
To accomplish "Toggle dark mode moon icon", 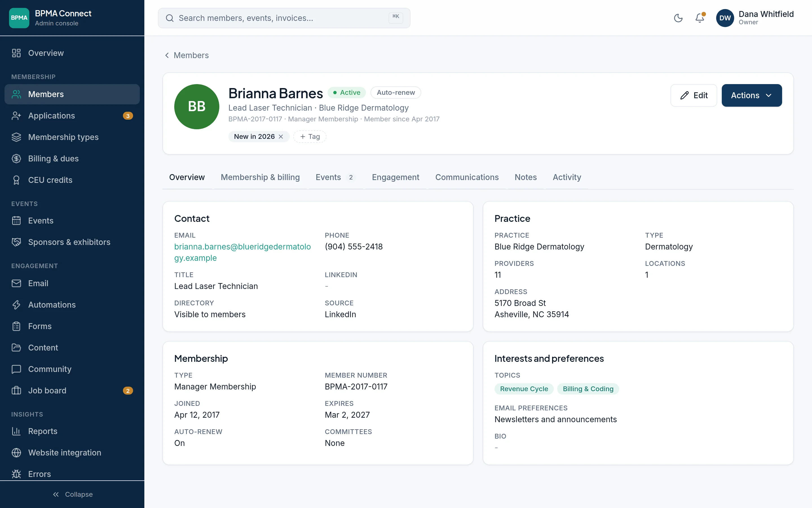I will pyautogui.click(x=678, y=18).
